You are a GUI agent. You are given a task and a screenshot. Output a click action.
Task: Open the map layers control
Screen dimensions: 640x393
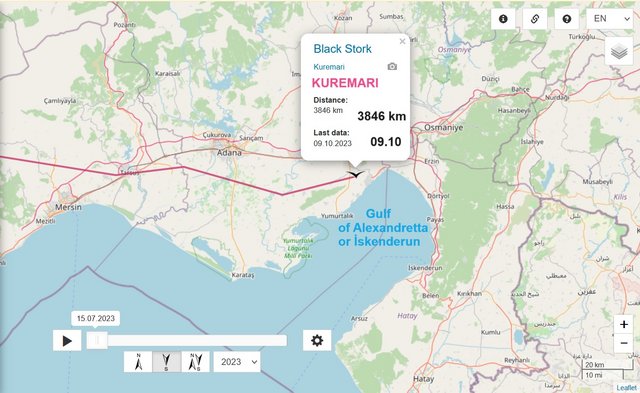coord(619,51)
